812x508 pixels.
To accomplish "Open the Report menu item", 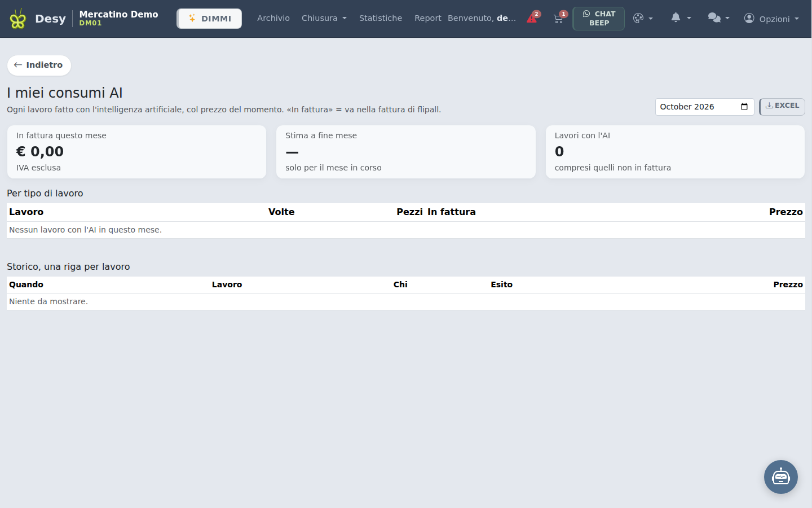I will pos(428,18).
